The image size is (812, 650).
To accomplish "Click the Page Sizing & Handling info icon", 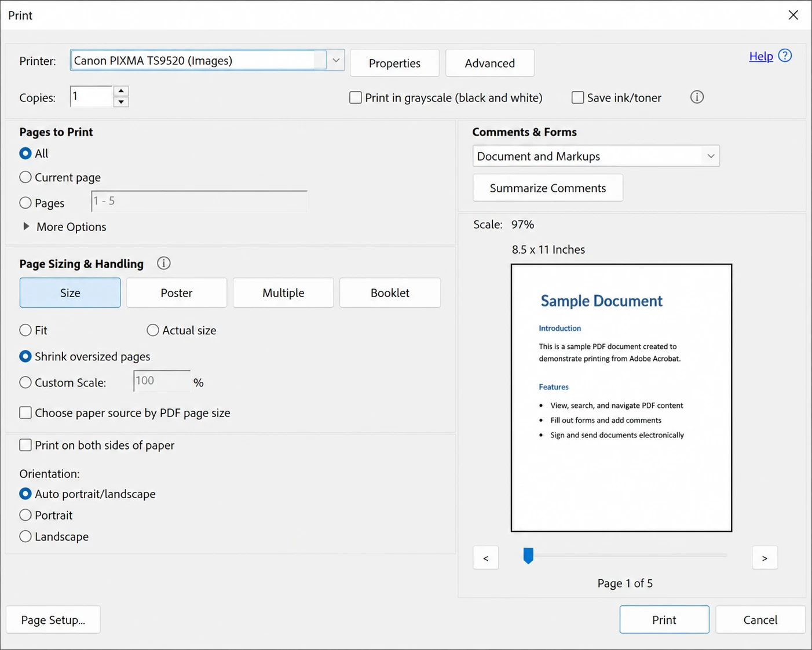I will coord(164,263).
